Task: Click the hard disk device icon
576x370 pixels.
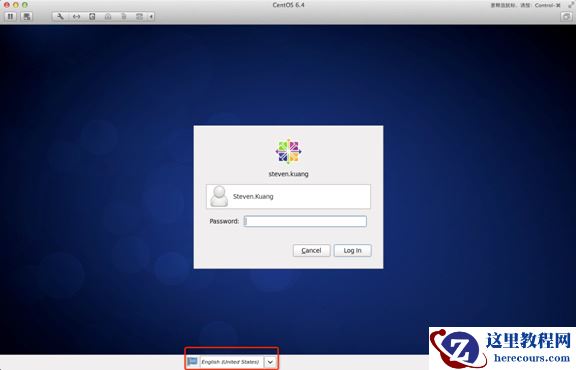Action: point(92,17)
